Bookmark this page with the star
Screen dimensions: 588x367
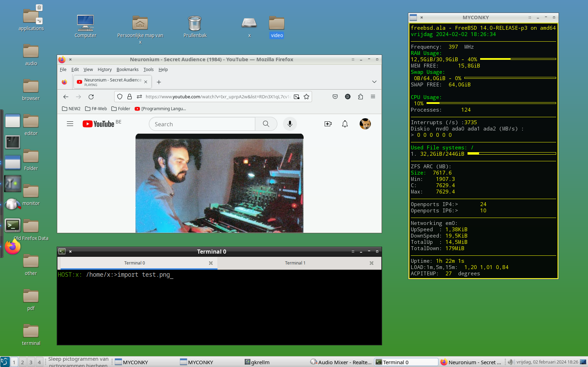(x=306, y=97)
